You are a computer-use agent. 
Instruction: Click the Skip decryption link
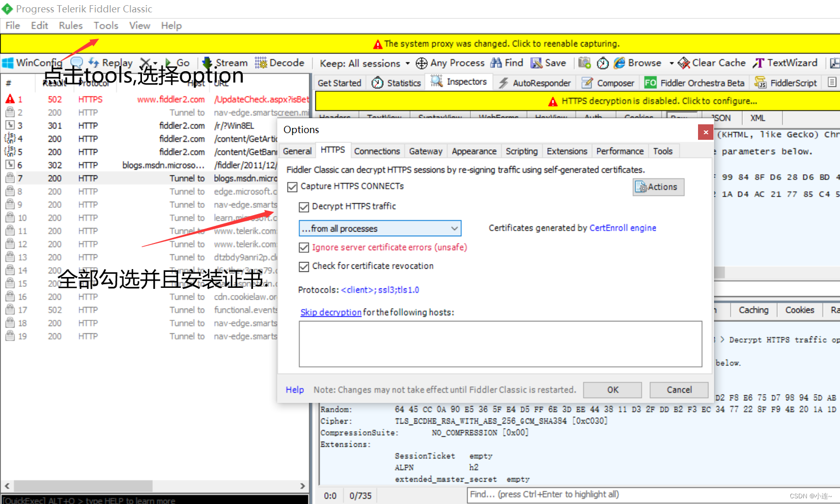tap(330, 312)
